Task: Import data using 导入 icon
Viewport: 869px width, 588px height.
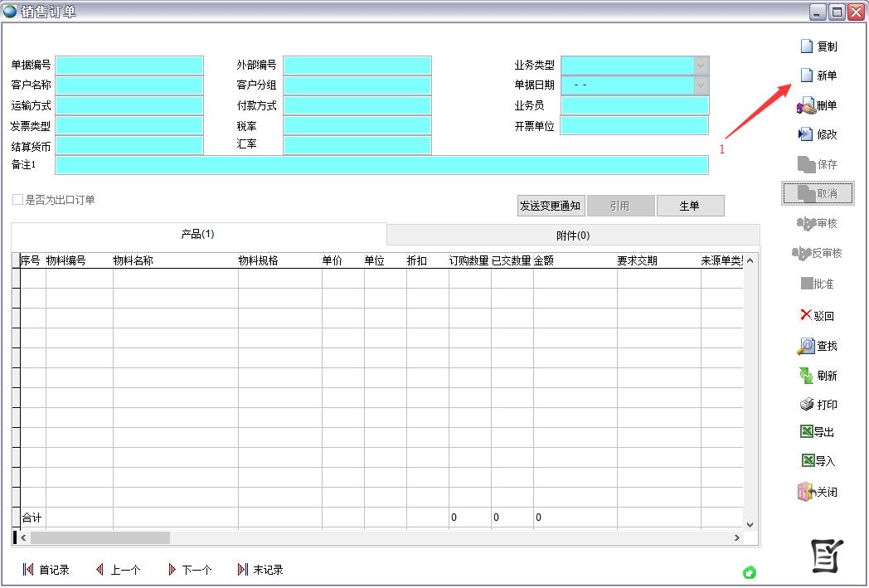Action: (x=807, y=461)
